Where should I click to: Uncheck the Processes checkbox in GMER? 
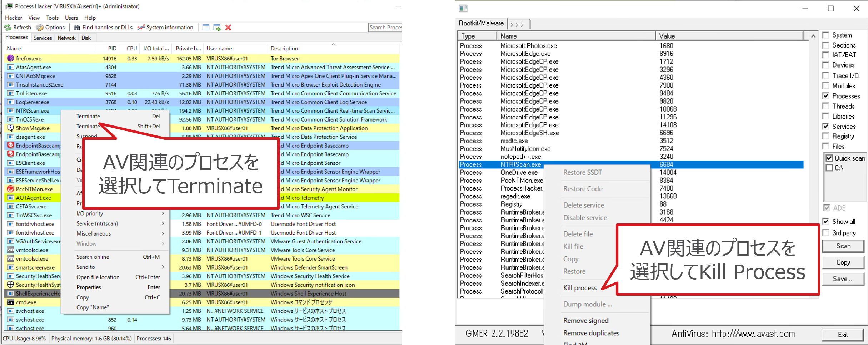point(825,96)
